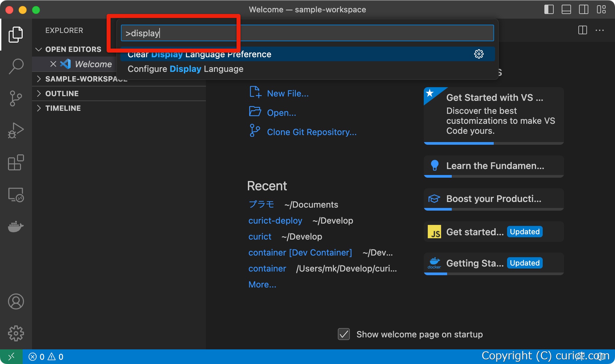Select the Welcome editor tab
The width and height of the screenshot is (615, 364).
coord(93,64)
